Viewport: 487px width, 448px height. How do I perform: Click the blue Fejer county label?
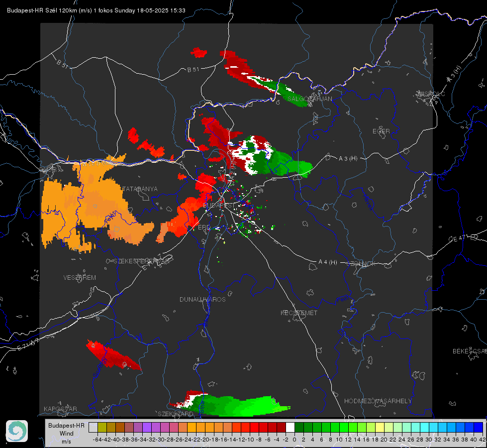pos(110,217)
